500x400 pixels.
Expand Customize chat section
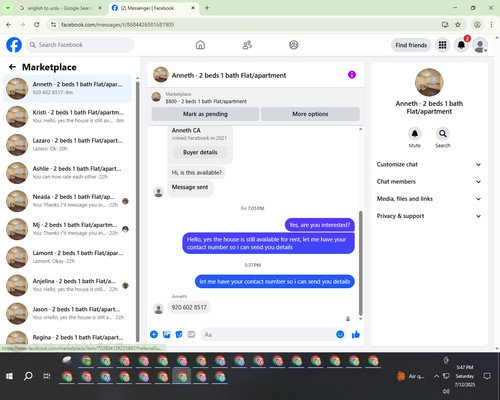pos(429,164)
